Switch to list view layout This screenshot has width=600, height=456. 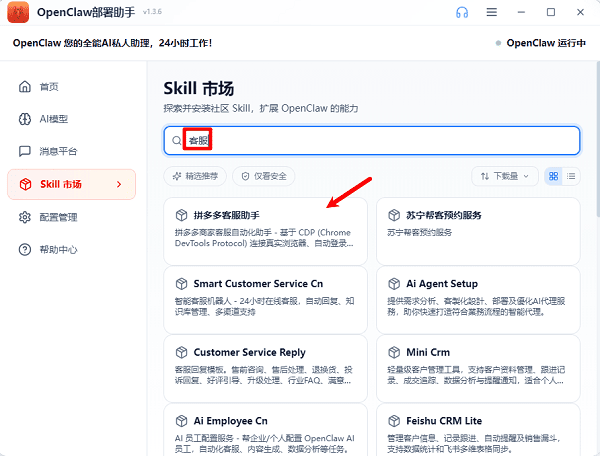[571, 176]
